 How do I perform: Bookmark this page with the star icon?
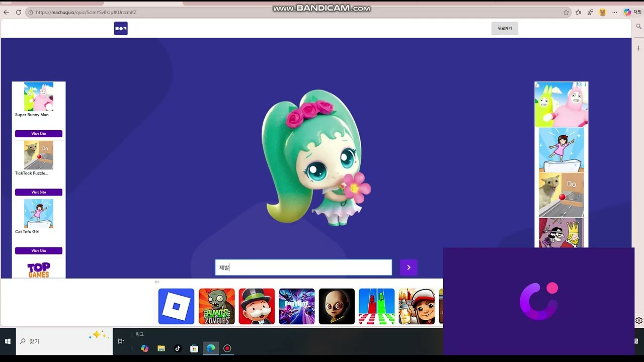pyautogui.click(x=566, y=12)
